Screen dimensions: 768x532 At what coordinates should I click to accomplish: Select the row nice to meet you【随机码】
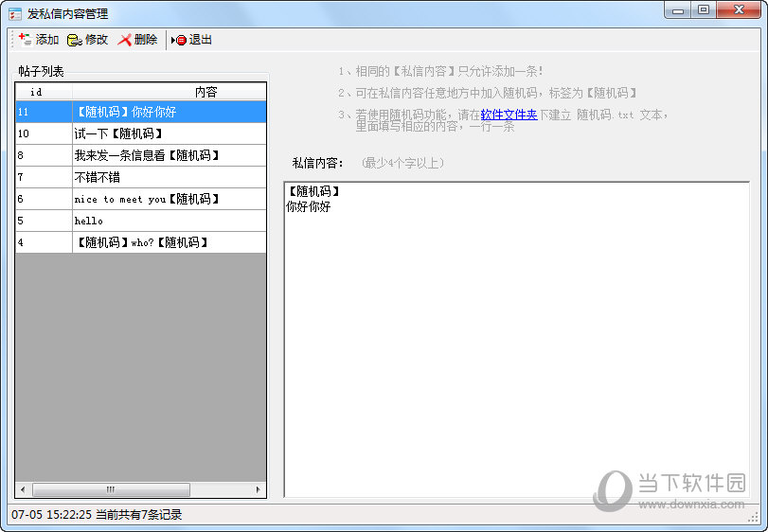tap(141, 199)
